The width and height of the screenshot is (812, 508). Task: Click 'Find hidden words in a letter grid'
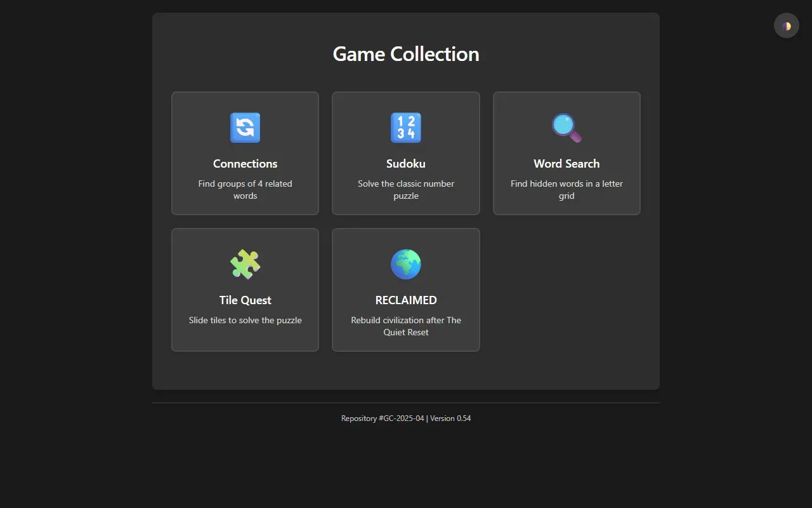click(566, 190)
